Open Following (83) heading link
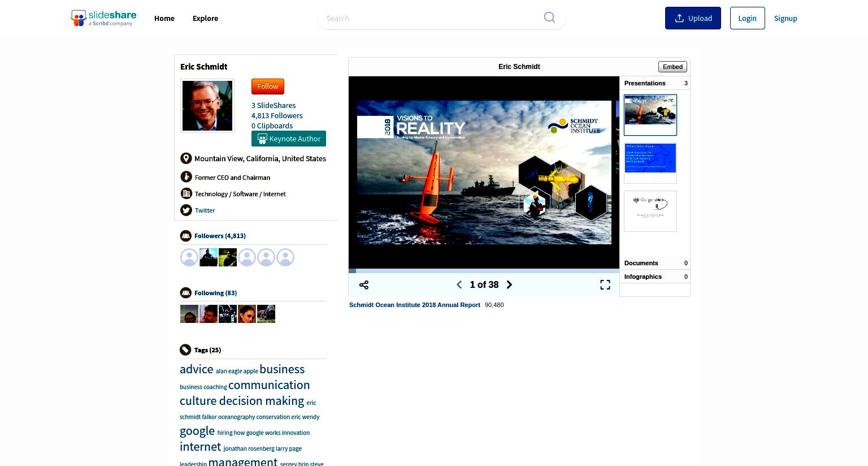The height and width of the screenshot is (466, 868). pos(215,293)
